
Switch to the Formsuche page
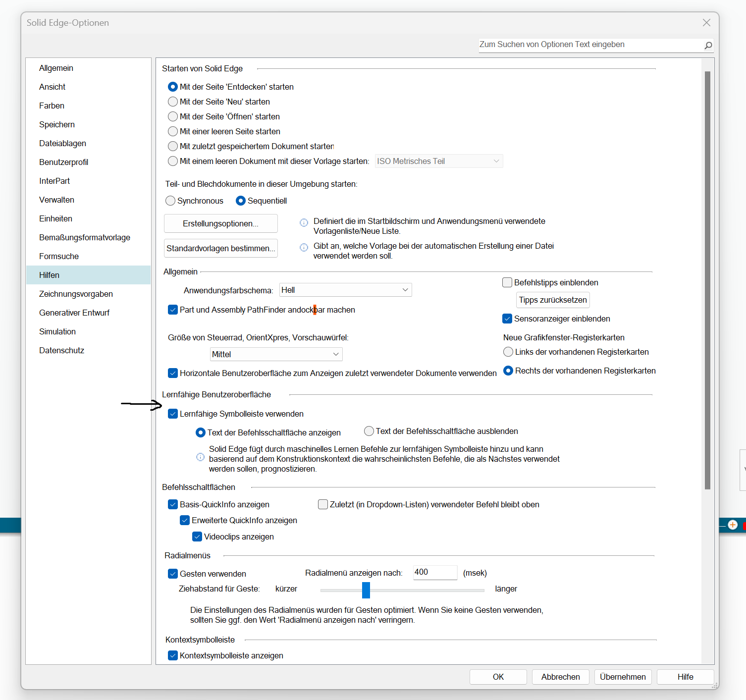click(88, 256)
